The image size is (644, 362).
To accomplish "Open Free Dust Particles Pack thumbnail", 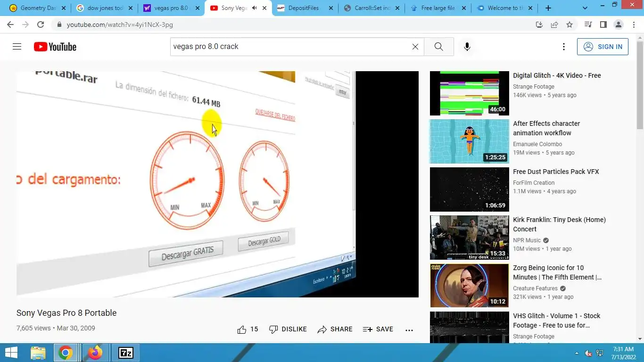I will coord(470,189).
